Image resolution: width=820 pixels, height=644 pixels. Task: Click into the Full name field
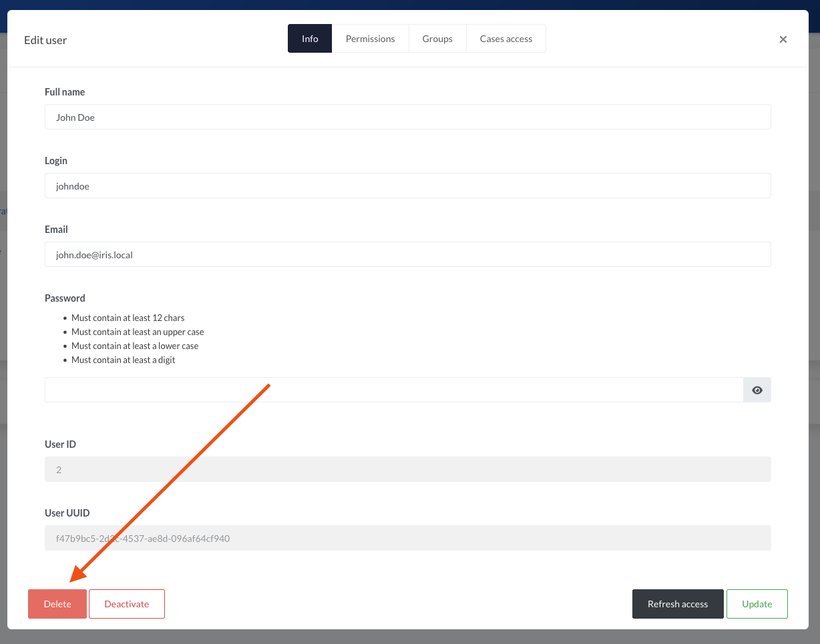click(x=407, y=117)
